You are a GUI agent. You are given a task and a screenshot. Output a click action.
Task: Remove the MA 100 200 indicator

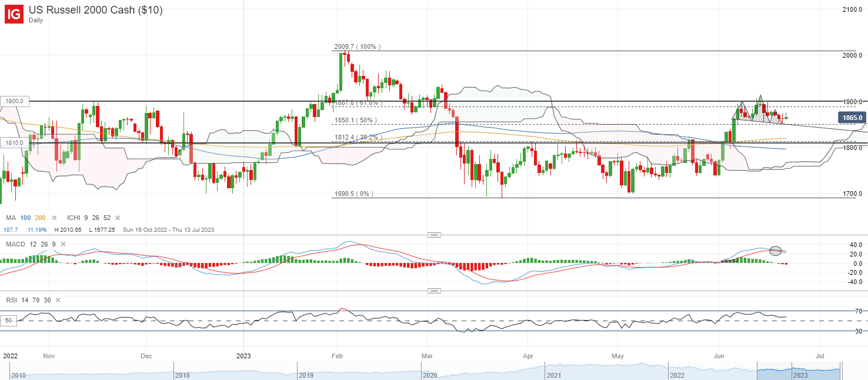coord(54,218)
